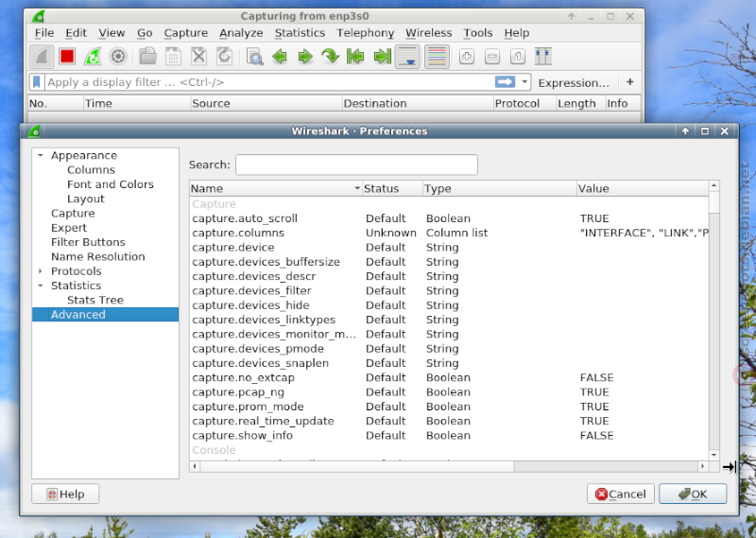
Task: Open the Tools menu
Action: 478,33
